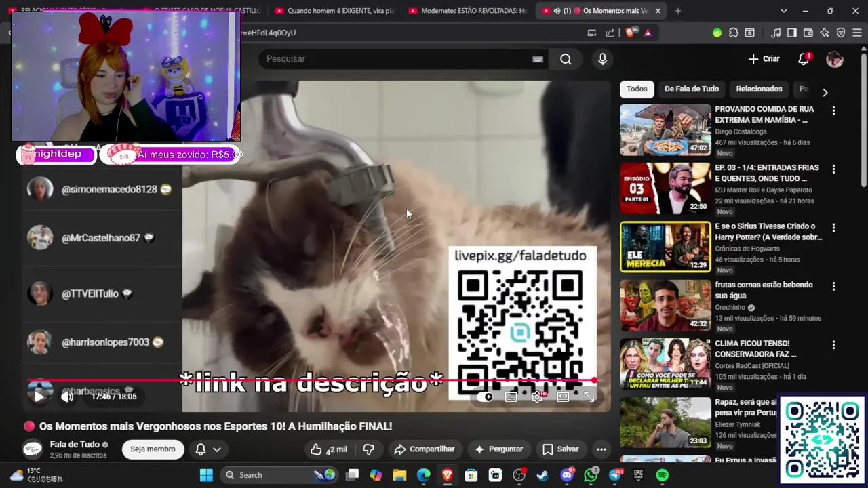This screenshot has width=868, height=488.
Task: Save the video with Salvar
Action: tap(560, 449)
